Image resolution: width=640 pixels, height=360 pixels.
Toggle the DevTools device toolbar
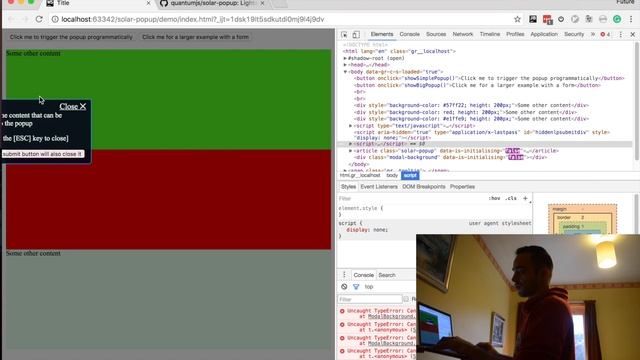tap(356, 35)
